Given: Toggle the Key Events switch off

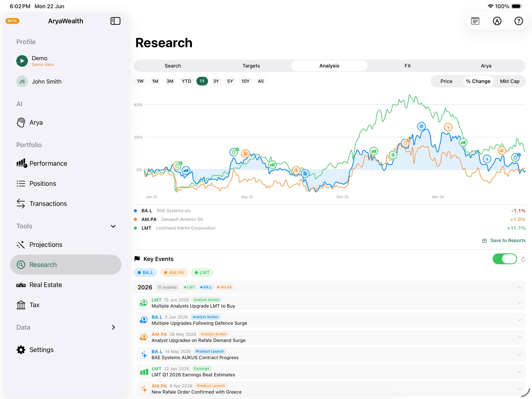Looking at the screenshot, I should pos(505,259).
